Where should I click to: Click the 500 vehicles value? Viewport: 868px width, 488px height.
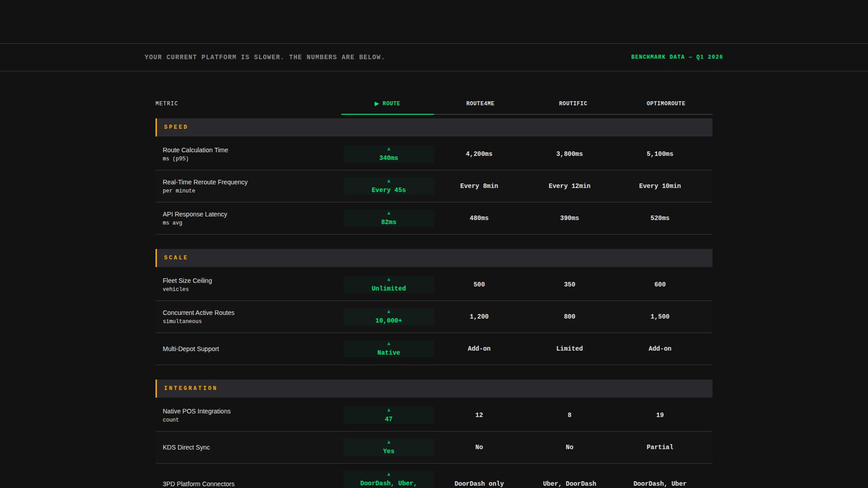(x=479, y=285)
